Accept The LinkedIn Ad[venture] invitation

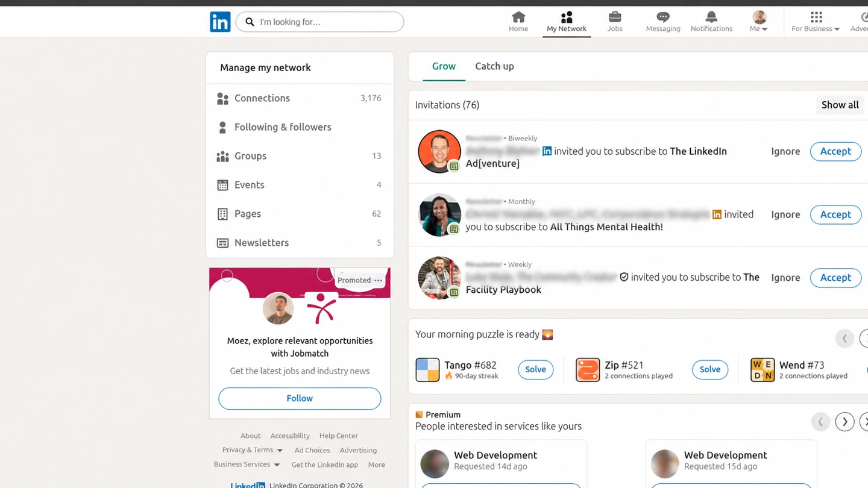tap(835, 151)
